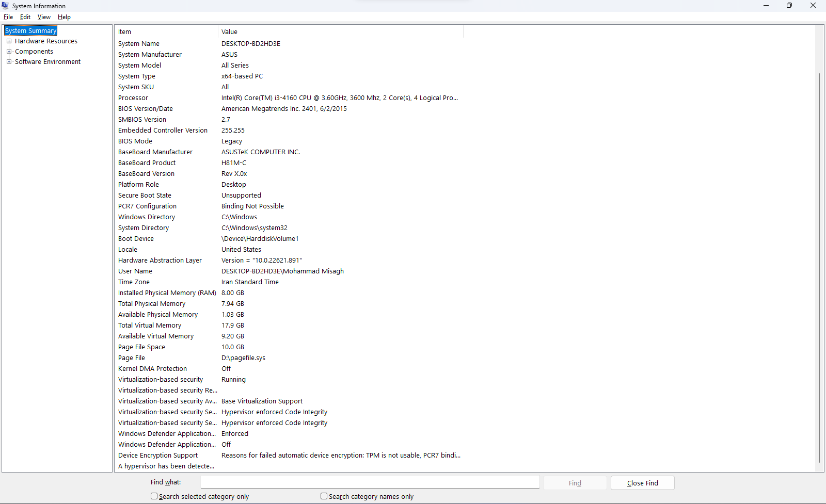Click the Iran Standard Time value
Viewport: 826px width, 504px height.
click(x=250, y=282)
